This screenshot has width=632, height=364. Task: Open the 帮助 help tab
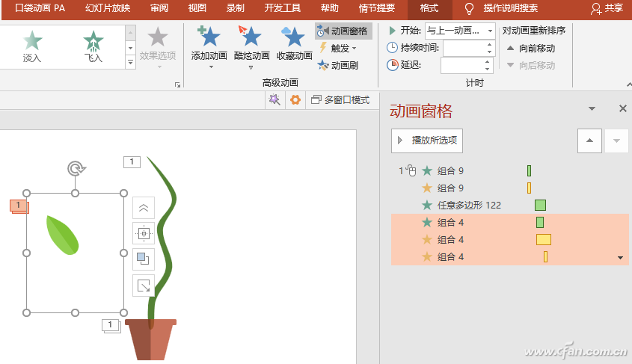(x=329, y=8)
